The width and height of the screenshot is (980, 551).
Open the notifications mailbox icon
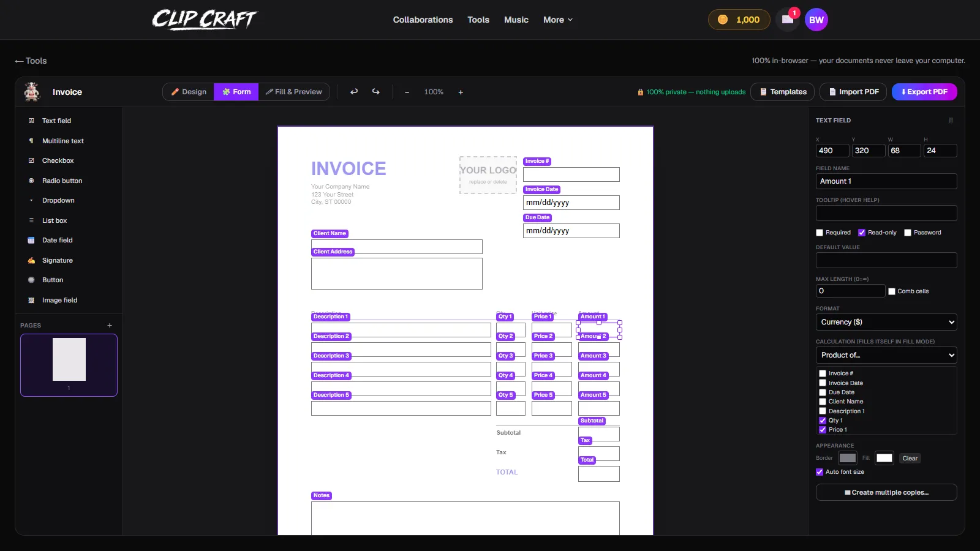(x=788, y=20)
